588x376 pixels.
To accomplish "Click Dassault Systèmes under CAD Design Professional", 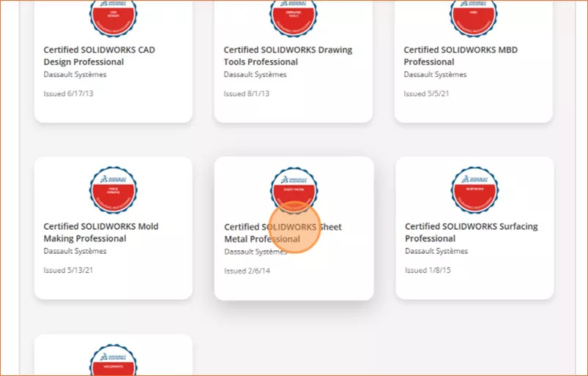I will click(75, 75).
